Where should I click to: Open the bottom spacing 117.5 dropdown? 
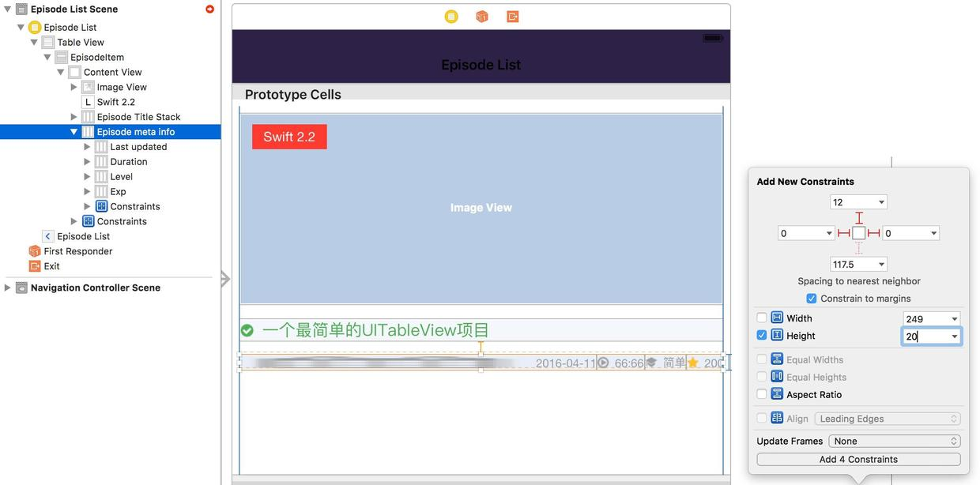point(882,265)
